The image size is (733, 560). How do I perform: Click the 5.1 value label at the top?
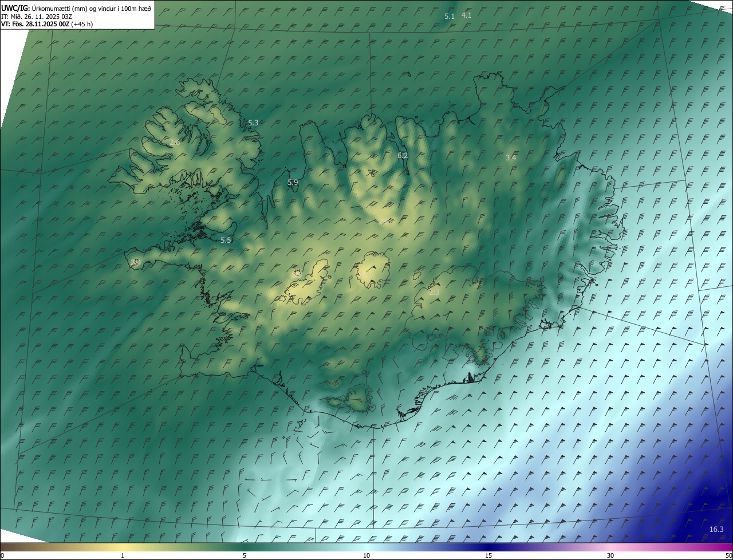[x=450, y=17]
